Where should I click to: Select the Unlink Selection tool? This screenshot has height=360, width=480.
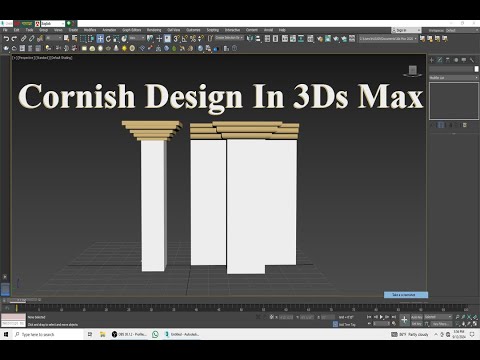click(31, 39)
